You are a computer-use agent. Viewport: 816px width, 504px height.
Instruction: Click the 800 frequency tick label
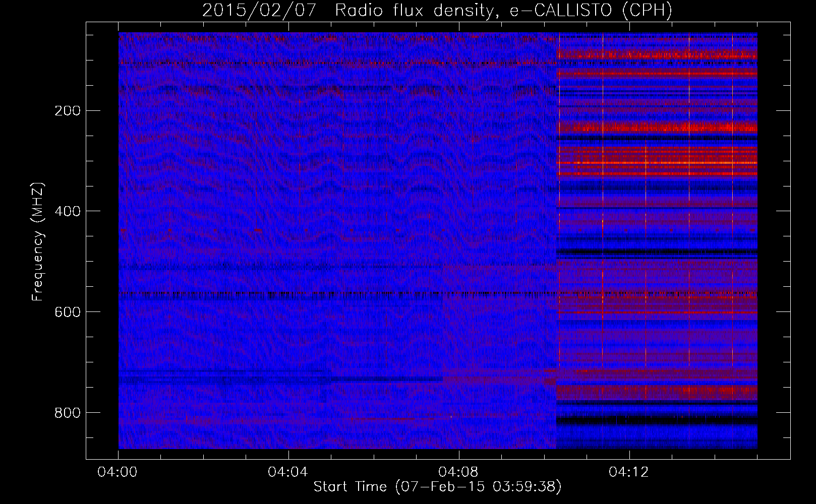point(67,413)
